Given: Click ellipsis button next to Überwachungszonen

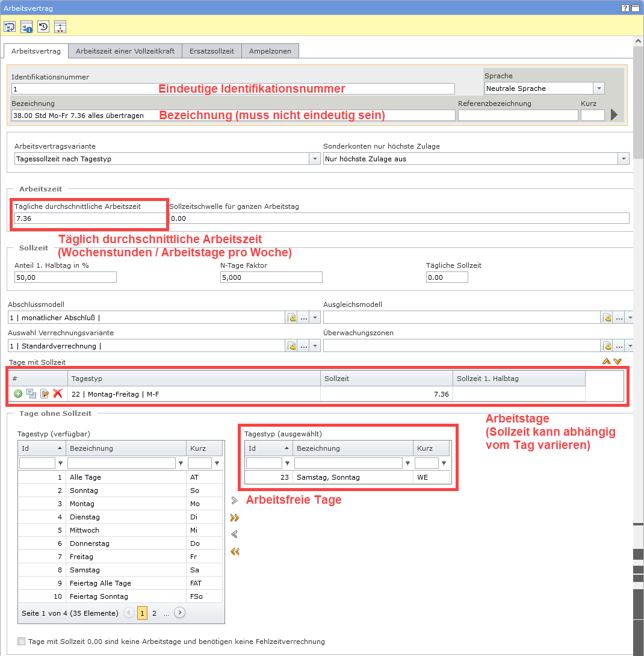Looking at the screenshot, I should [x=619, y=346].
